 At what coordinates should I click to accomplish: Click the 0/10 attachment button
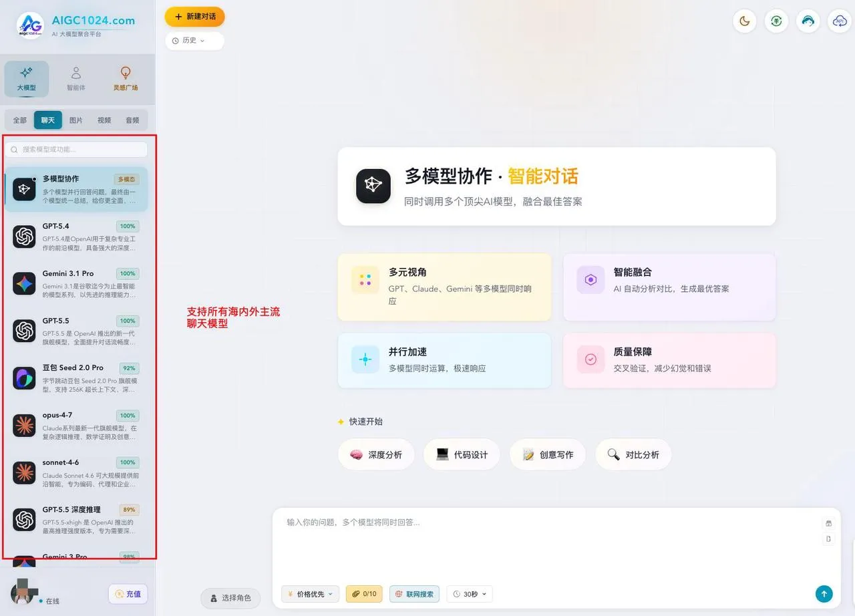(364, 594)
